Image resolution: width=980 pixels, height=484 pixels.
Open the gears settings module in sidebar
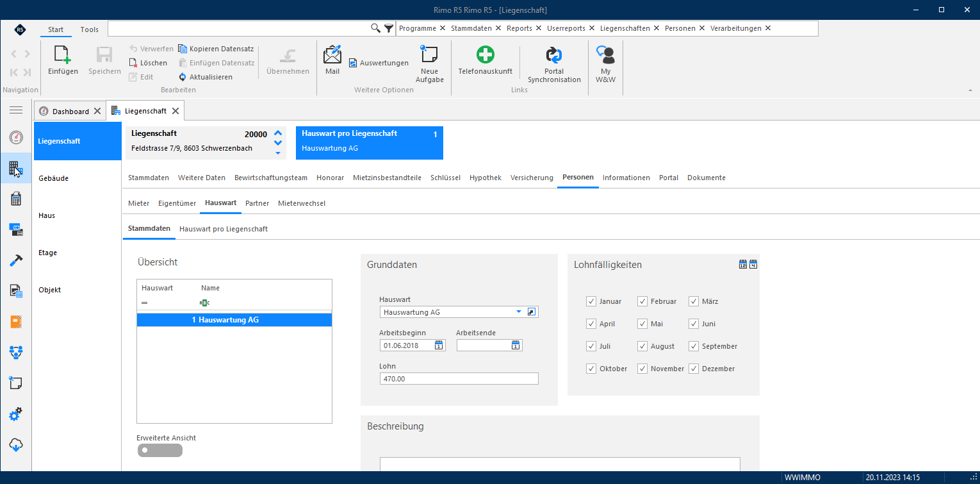[16, 414]
